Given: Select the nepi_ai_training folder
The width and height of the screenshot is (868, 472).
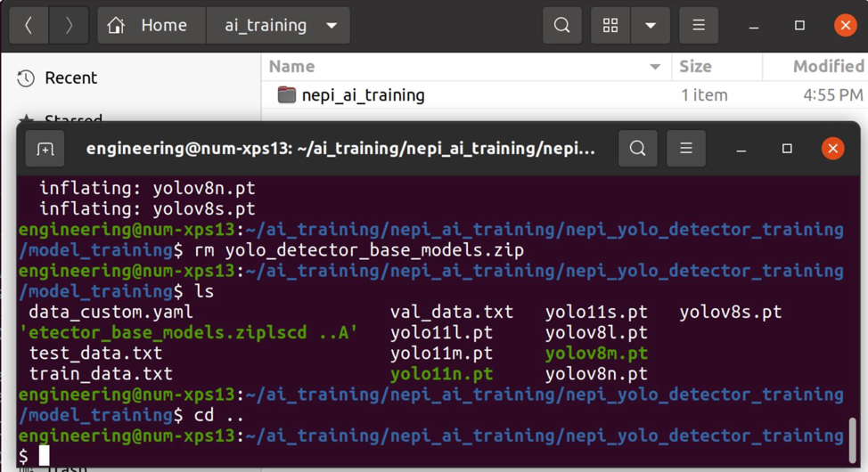Looking at the screenshot, I should (362, 95).
